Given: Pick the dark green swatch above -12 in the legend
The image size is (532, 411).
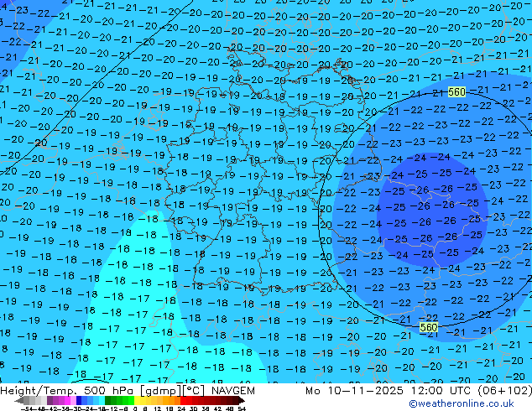Looking at the screenshot, I should pos(108,400).
